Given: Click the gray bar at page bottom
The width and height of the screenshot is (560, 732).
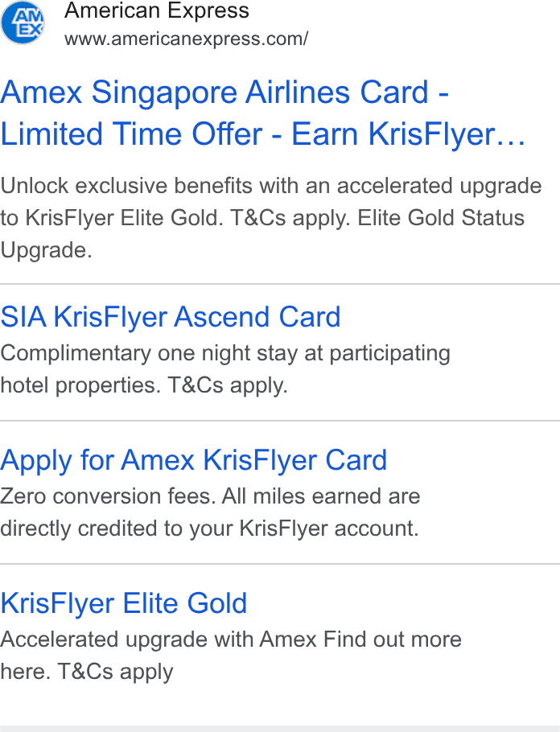Looking at the screenshot, I should point(280,729).
